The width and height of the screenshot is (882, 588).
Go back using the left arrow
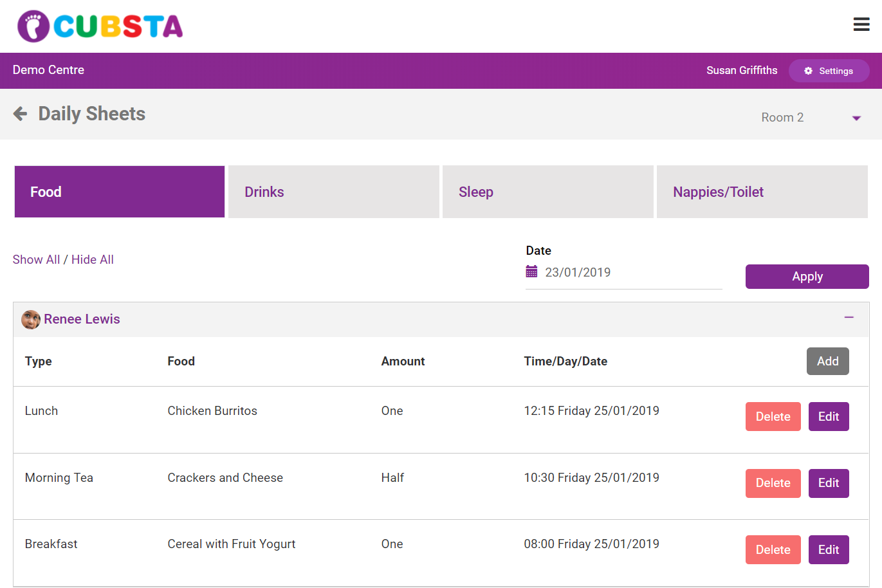click(21, 114)
